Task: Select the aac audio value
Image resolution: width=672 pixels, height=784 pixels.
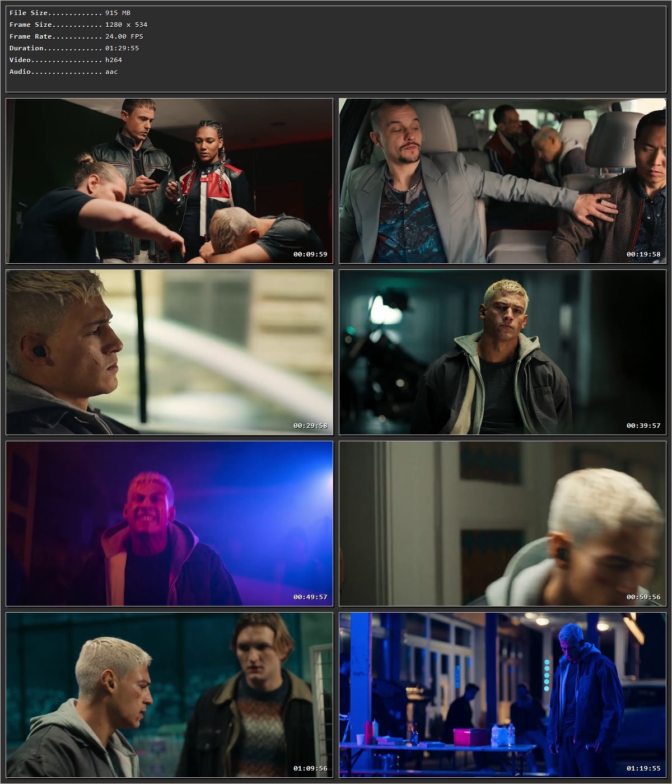Action: (111, 71)
